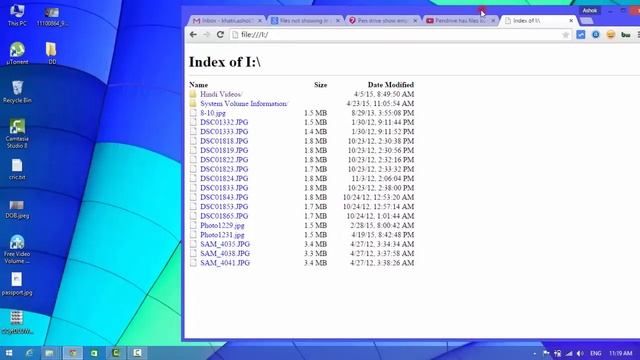Select DOB.jpeg on the desktop
Image resolution: width=640 pixels, height=360 pixels.
coord(17,209)
